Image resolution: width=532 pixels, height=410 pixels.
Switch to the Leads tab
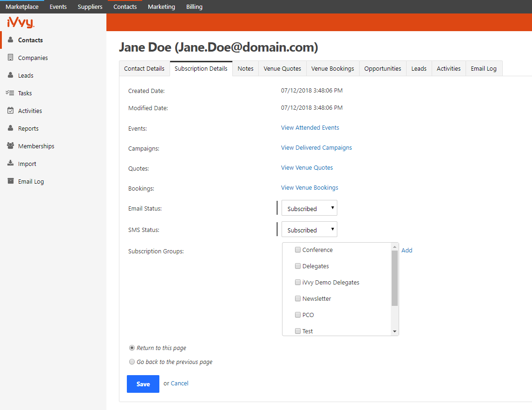(419, 68)
